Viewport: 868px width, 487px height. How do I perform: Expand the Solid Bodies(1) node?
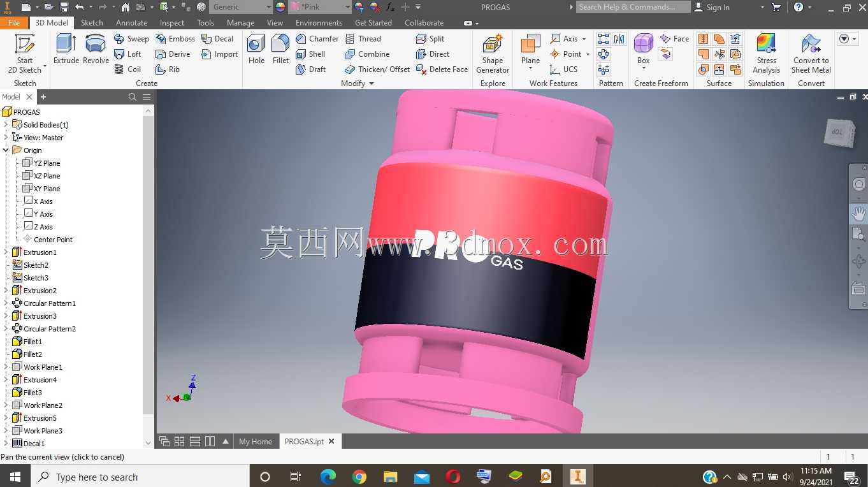[x=6, y=125]
